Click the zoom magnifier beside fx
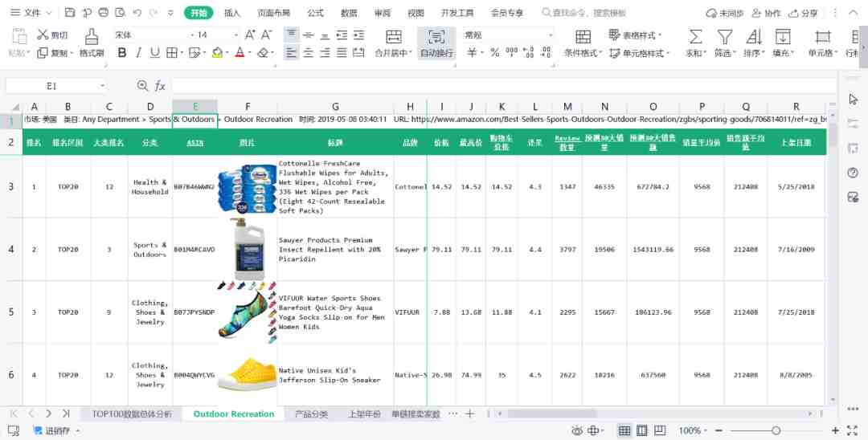Screen dimensions: 868x440 143,86
